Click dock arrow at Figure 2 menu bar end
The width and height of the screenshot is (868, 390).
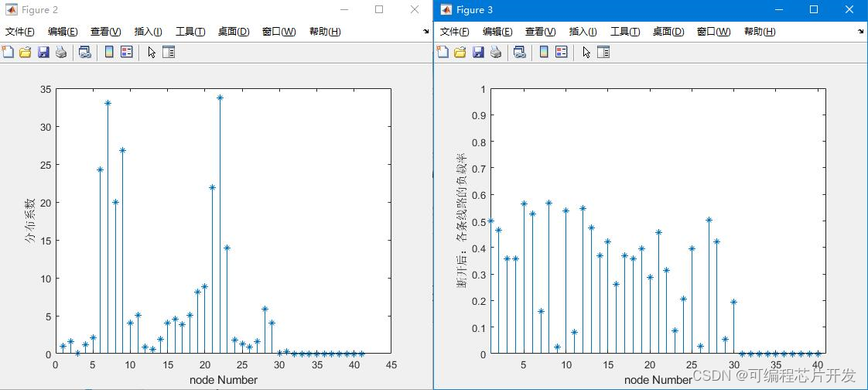pos(425,32)
